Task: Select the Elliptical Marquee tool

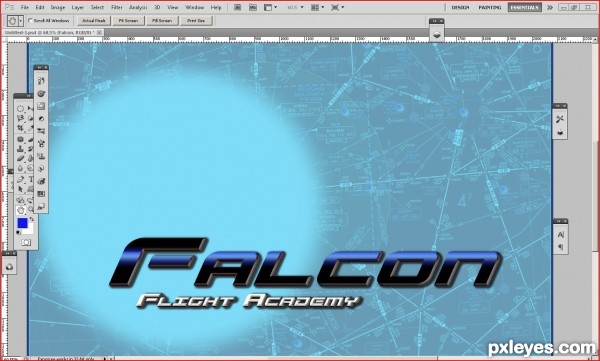Action: (x=20, y=109)
